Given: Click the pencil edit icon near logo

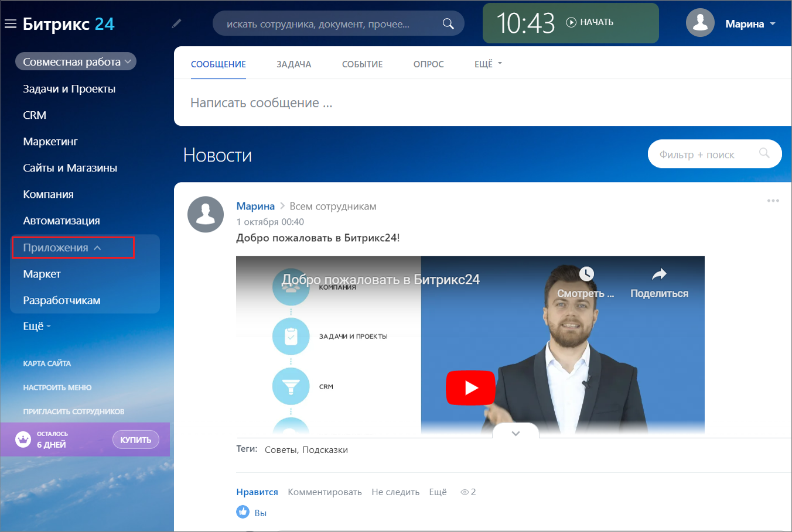Looking at the screenshot, I should pos(176,23).
